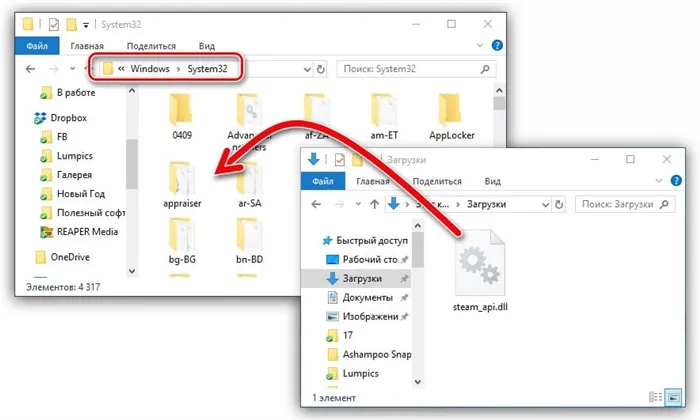The image size is (700, 420).
Task: Click scroll down arrow in System32 navigation pane
Action: pos(132,271)
